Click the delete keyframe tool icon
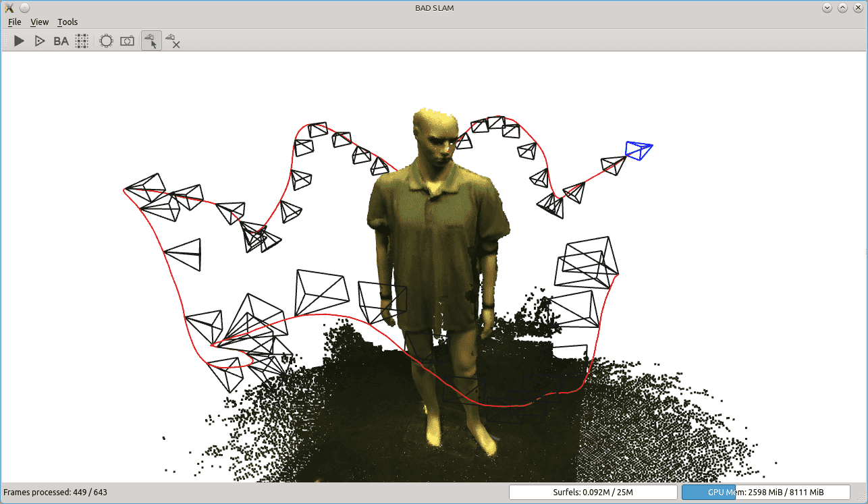This screenshot has height=504, width=868. [x=173, y=41]
